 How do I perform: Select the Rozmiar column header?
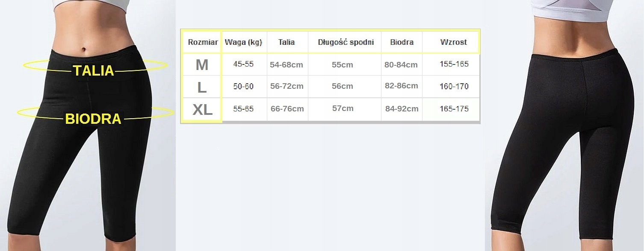(203, 42)
